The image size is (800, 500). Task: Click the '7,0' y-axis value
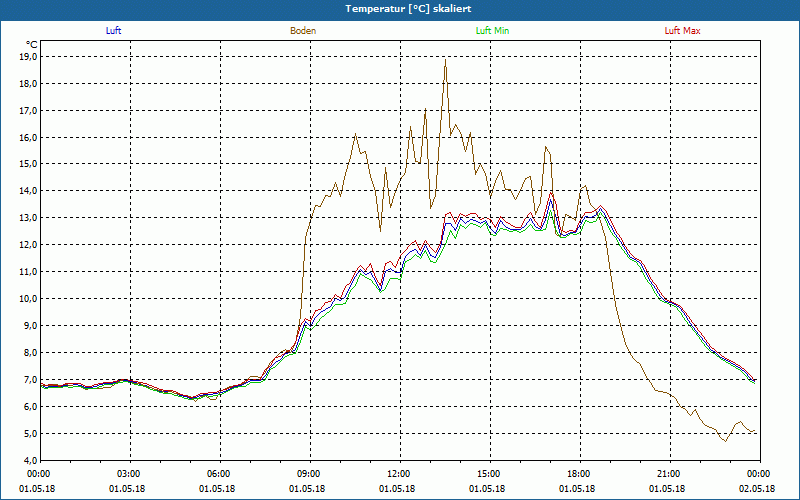tap(30, 380)
